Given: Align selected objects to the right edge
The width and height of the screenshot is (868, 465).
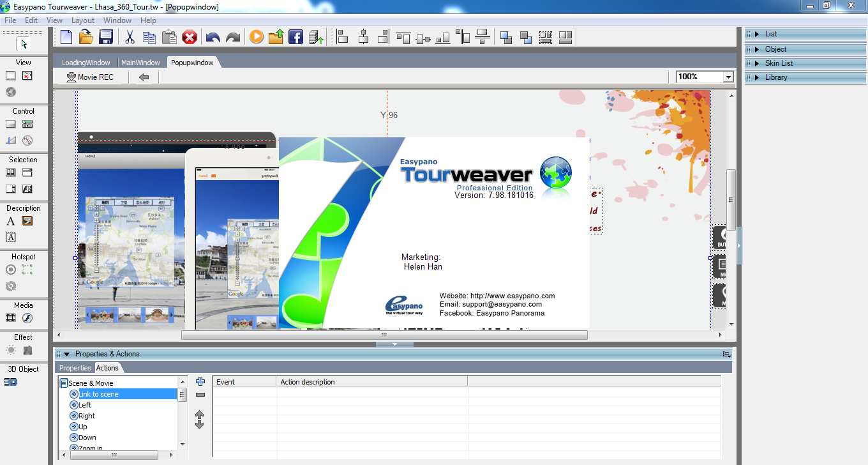Looking at the screenshot, I should click(383, 37).
